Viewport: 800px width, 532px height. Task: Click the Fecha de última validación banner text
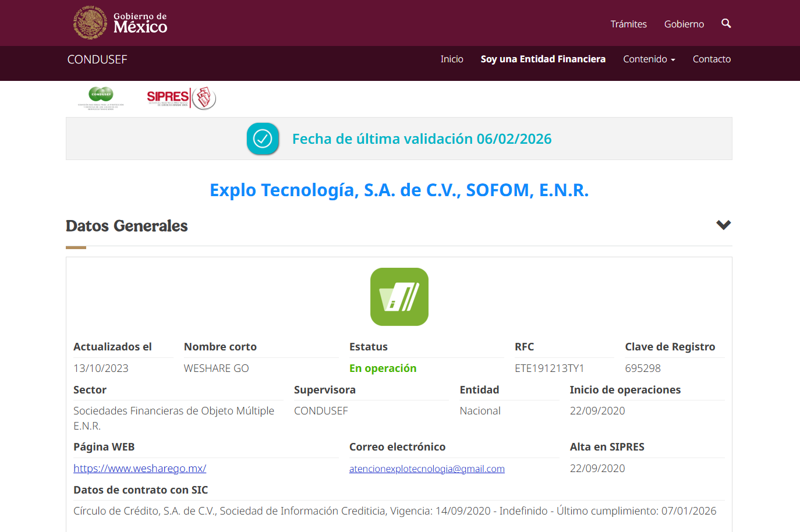tap(422, 139)
